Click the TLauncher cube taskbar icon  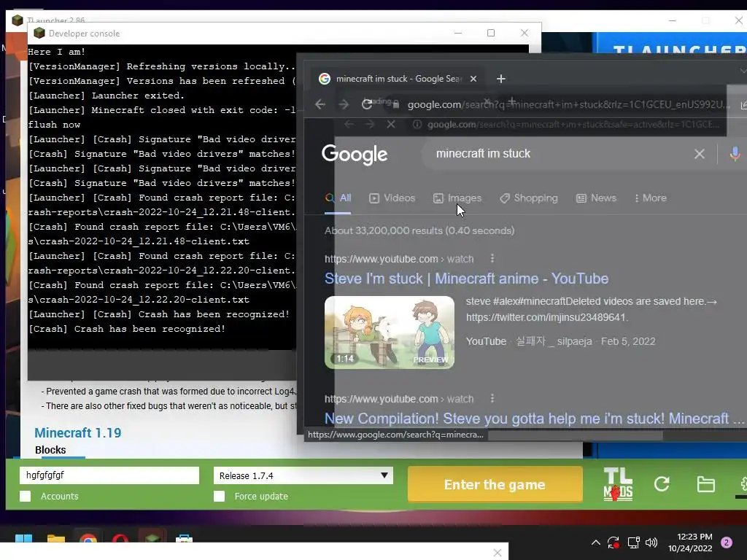(x=152, y=538)
